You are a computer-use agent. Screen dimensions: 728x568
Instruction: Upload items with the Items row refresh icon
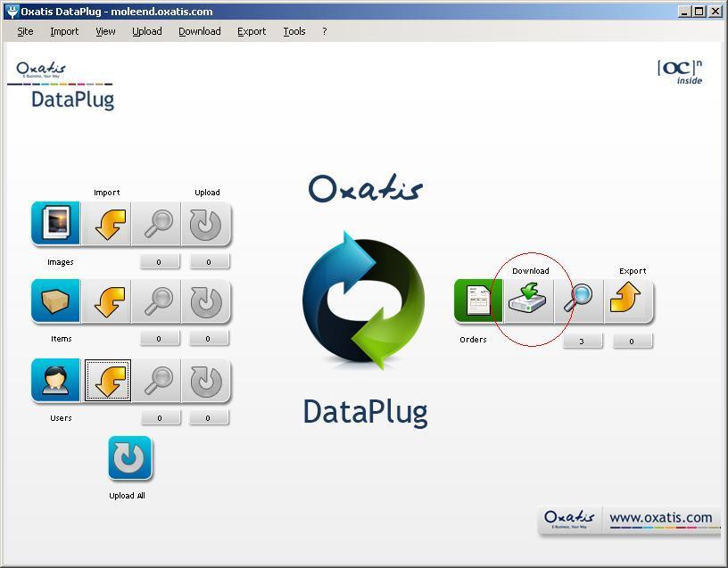206,300
